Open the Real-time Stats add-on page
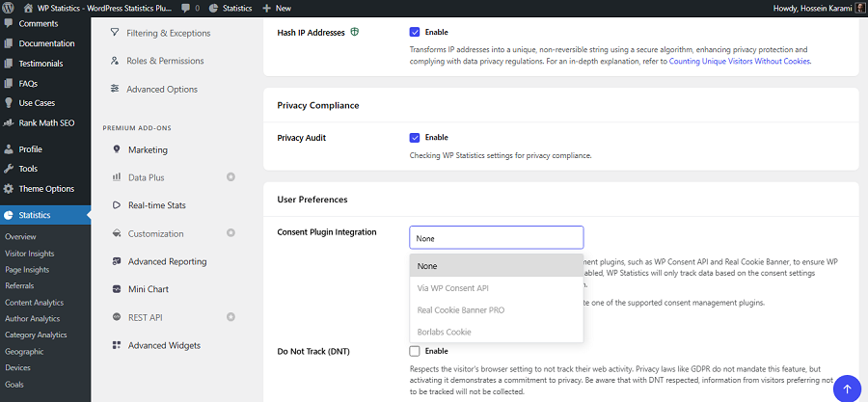Viewport: 868px width, 402px height. [x=156, y=205]
